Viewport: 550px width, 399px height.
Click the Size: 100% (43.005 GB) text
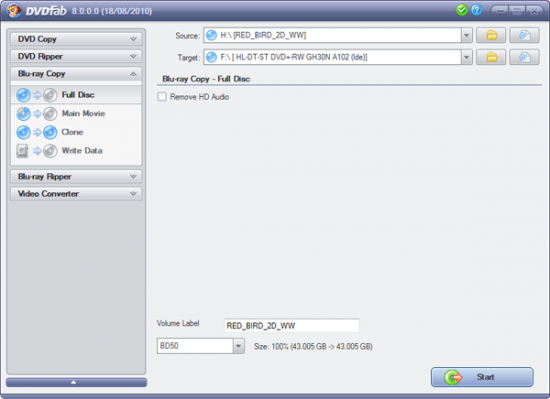[x=313, y=346]
